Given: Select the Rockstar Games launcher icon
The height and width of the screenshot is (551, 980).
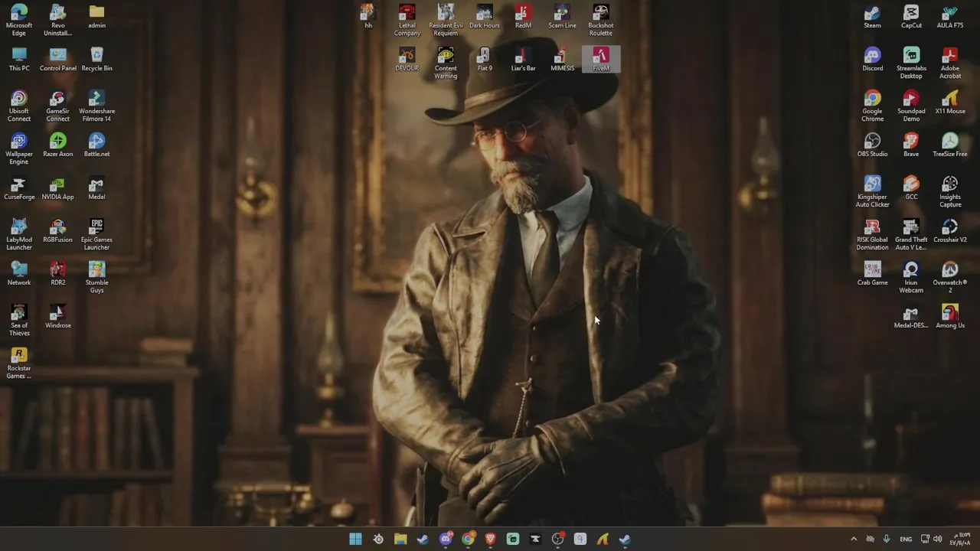Looking at the screenshot, I should tap(19, 363).
